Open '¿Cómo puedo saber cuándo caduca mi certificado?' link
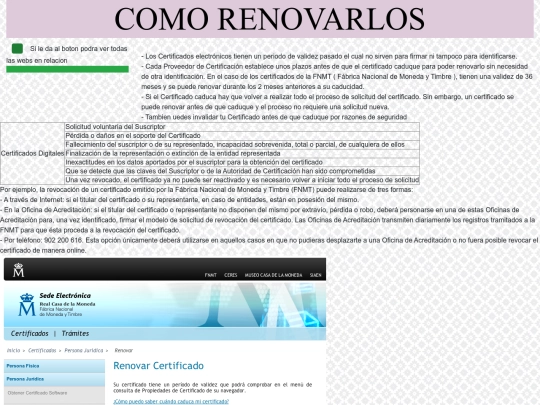 point(171,402)
